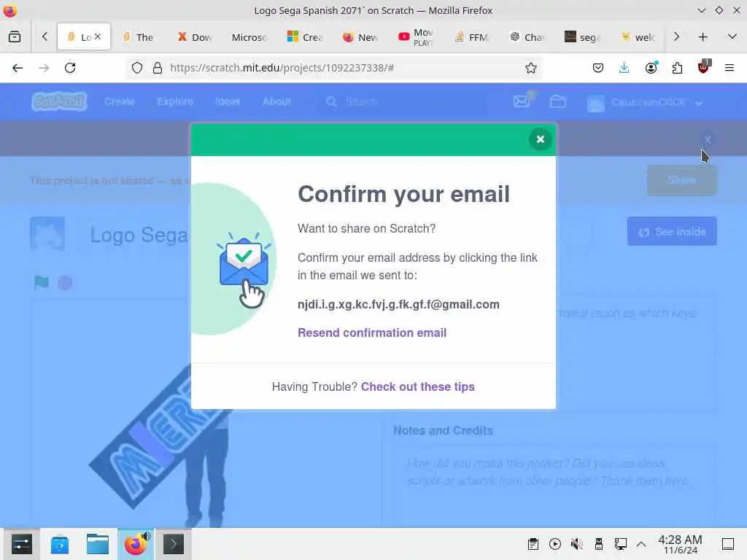Switch to the 'New' tab

click(360, 36)
